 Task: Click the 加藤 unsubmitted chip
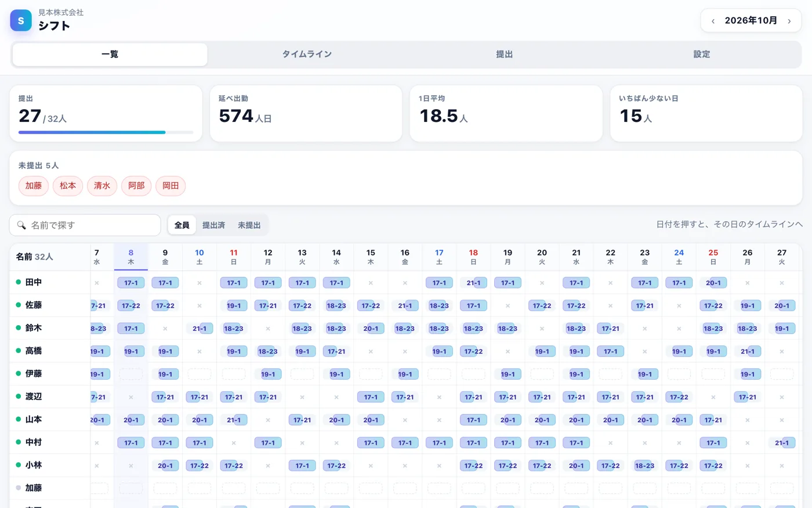point(34,186)
